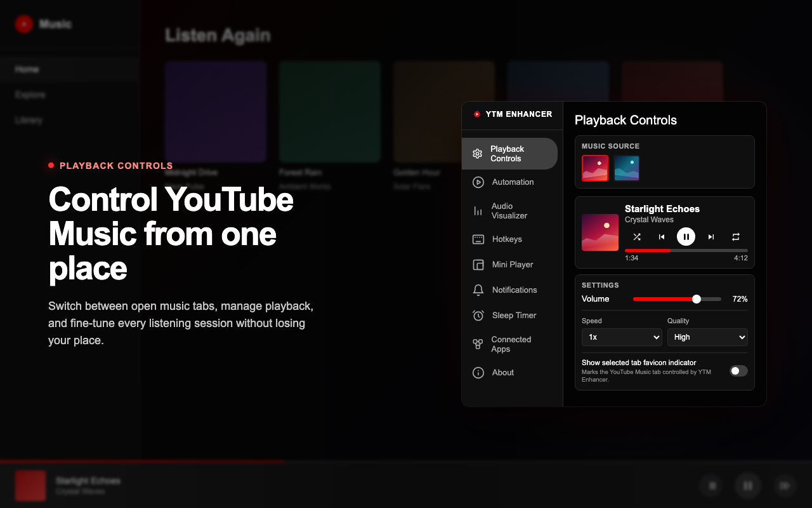The height and width of the screenshot is (508, 812).
Task: Pause playback with the white round button
Action: coord(686,237)
